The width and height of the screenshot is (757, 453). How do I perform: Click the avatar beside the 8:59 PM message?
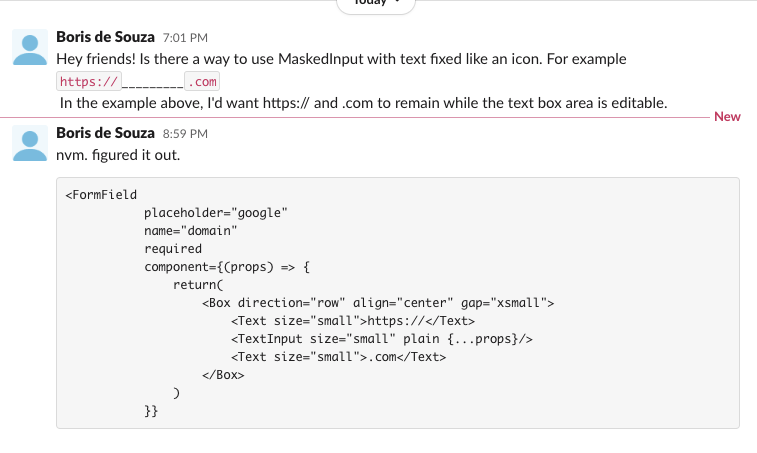(x=30, y=143)
